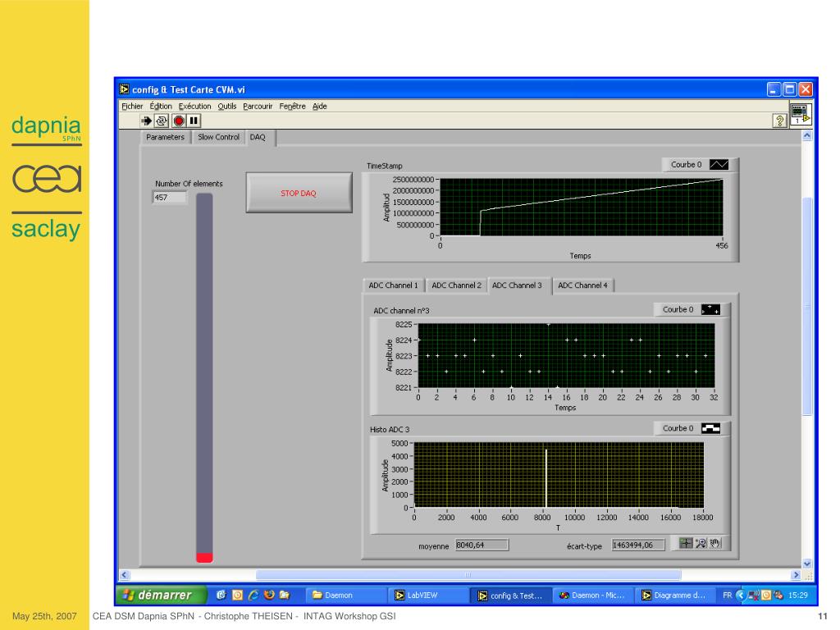
Task: Switch to LabVIEW taskbar button
Action: click(x=428, y=596)
